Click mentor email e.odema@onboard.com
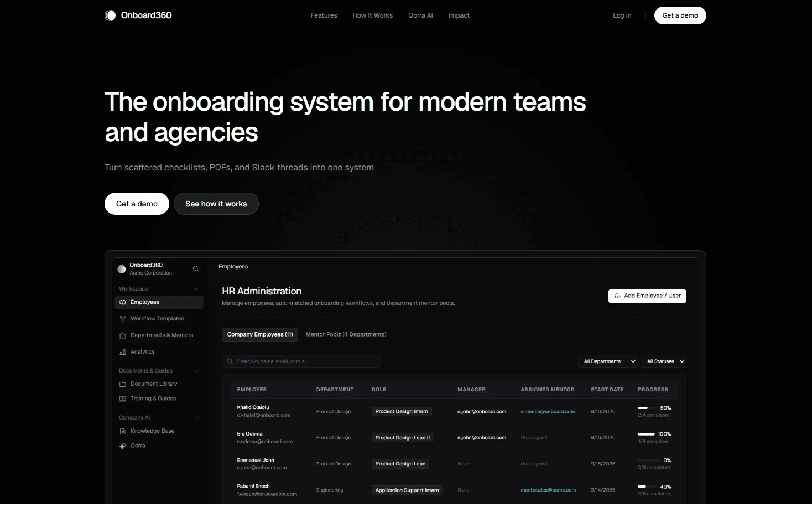The width and height of the screenshot is (812, 507). pyautogui.click(x=548, y=412)
